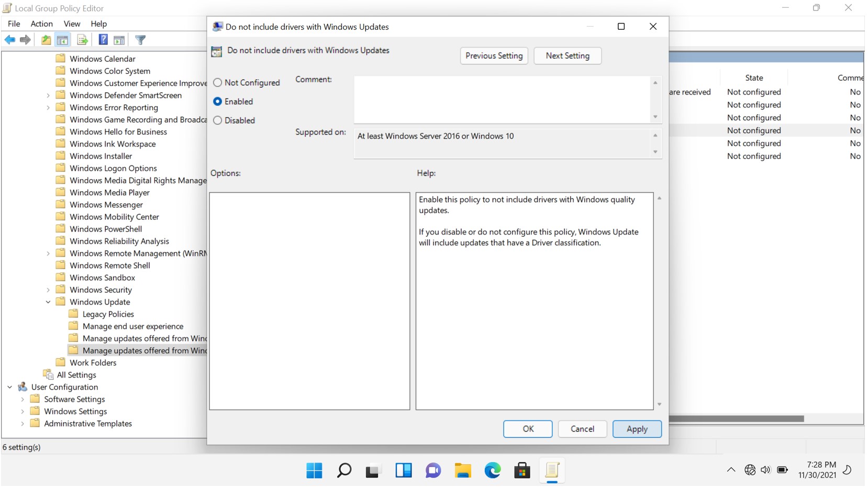The image size is (868, 487).
Task: Select the Windows Sandbox folder
Action: coord(102,278)
